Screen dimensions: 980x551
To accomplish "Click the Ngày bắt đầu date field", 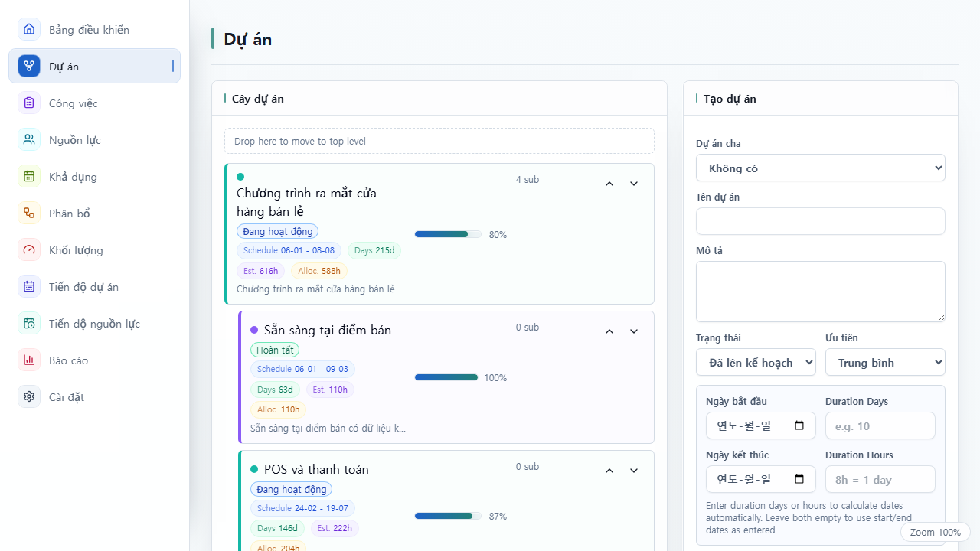I will tap(761, 426).
